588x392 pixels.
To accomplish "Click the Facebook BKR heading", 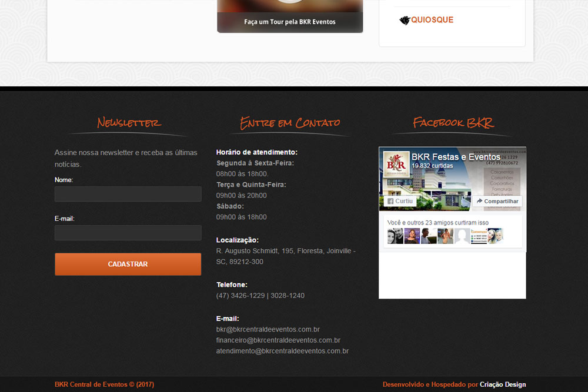I will point(453,123).
